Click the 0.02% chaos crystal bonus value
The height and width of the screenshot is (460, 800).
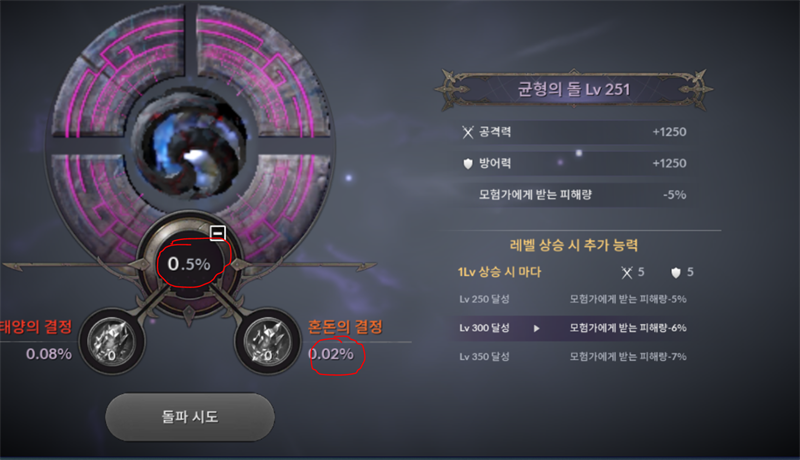tap(331, 354)
